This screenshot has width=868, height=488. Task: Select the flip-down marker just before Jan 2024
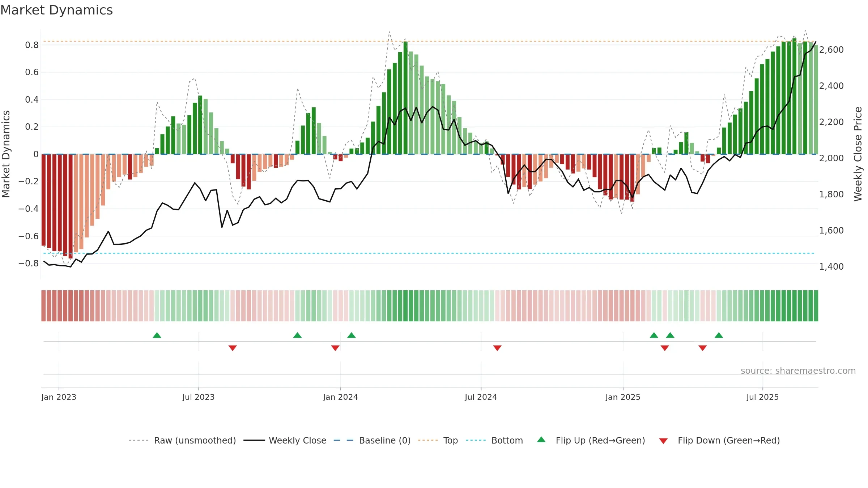click(x=335, y=348)
